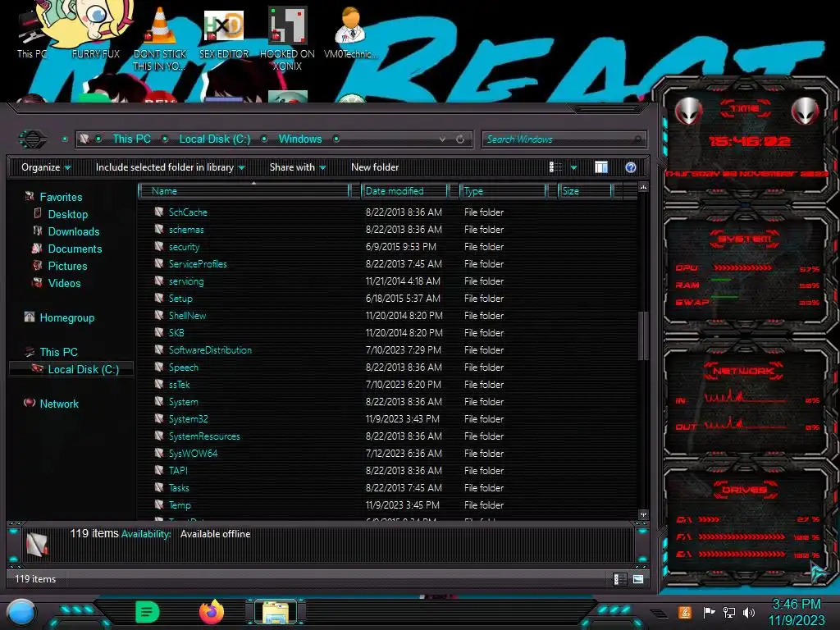Toggle the preview pane icon
The image size is (840, 630).
pos(601,167)
